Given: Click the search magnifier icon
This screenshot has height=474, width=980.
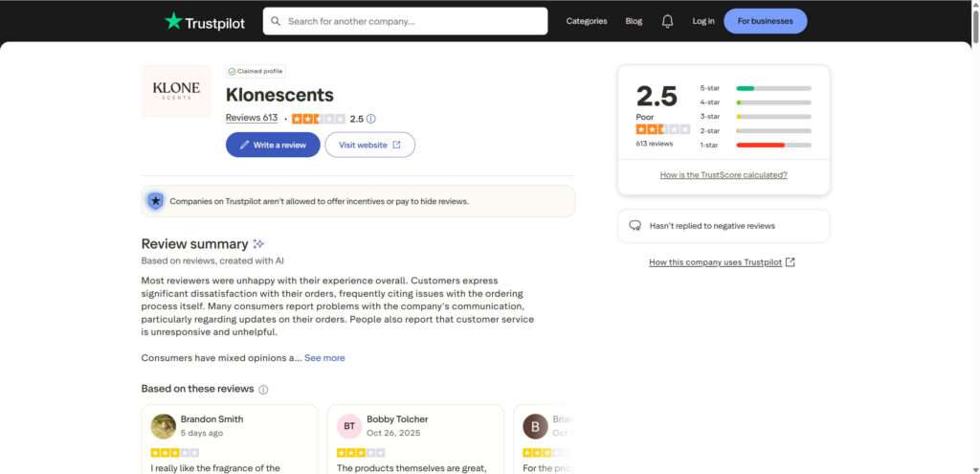Looking at the screenshot, I should coord(276,21).
